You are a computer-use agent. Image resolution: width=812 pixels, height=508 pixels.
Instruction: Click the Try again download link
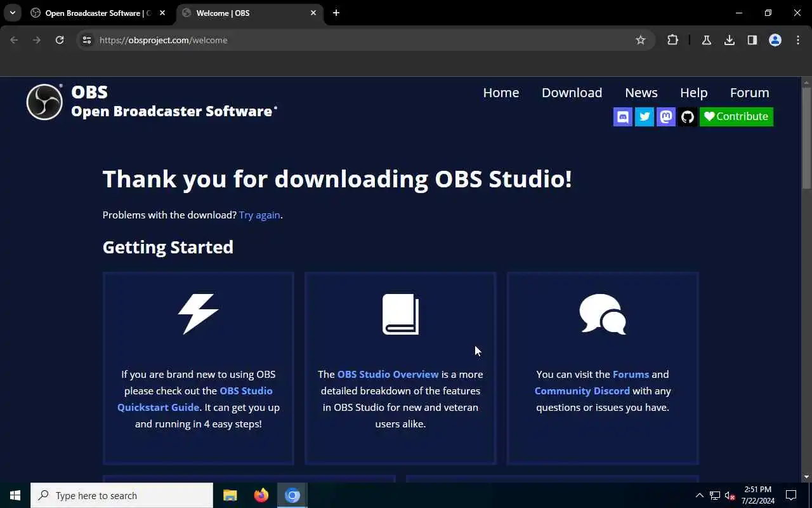point(259,215)
